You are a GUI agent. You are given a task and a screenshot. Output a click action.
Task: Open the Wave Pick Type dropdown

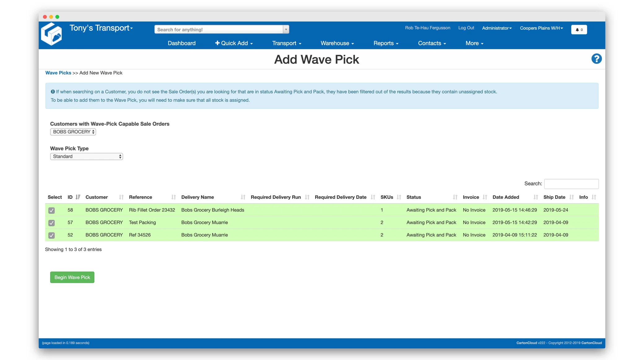click(86, 156)
